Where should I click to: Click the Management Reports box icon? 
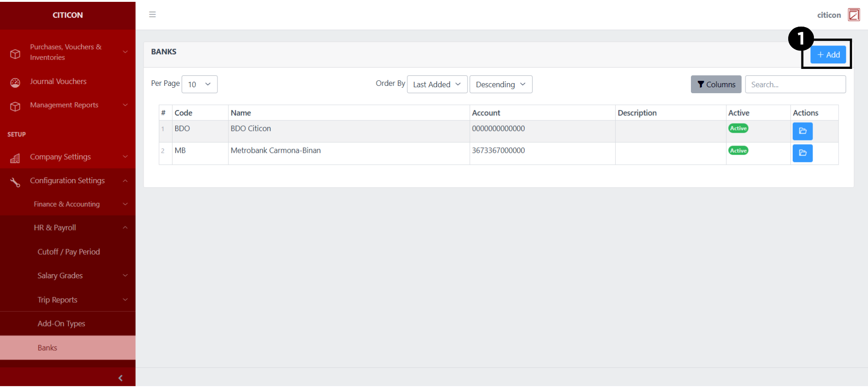pyautogui.click(x=15, y=106)
